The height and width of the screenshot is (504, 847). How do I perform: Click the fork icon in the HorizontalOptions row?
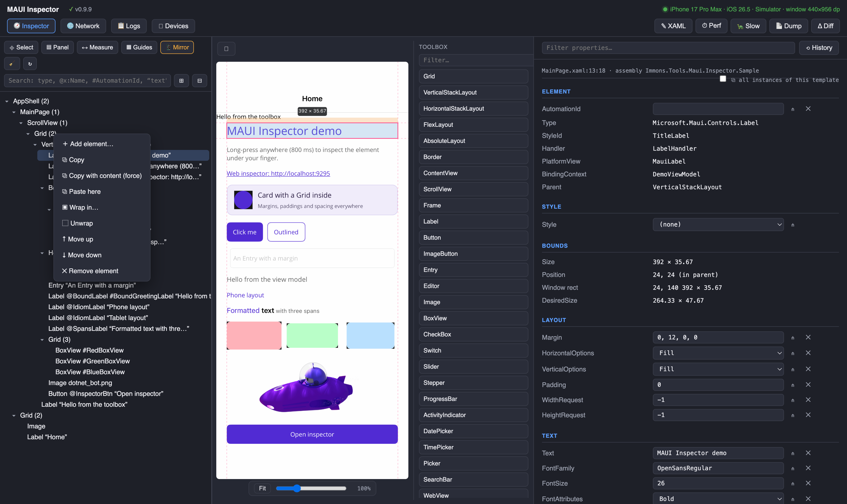(793, 353)
